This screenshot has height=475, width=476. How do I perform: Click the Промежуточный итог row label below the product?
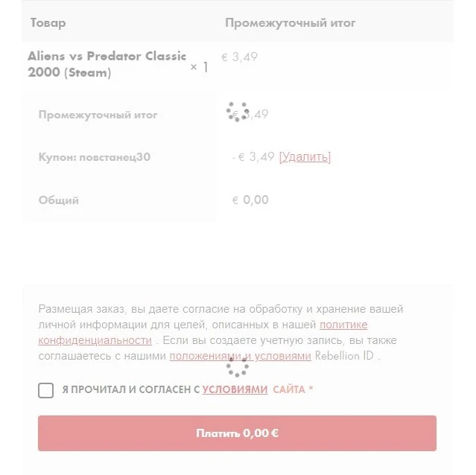pos(98,115)
